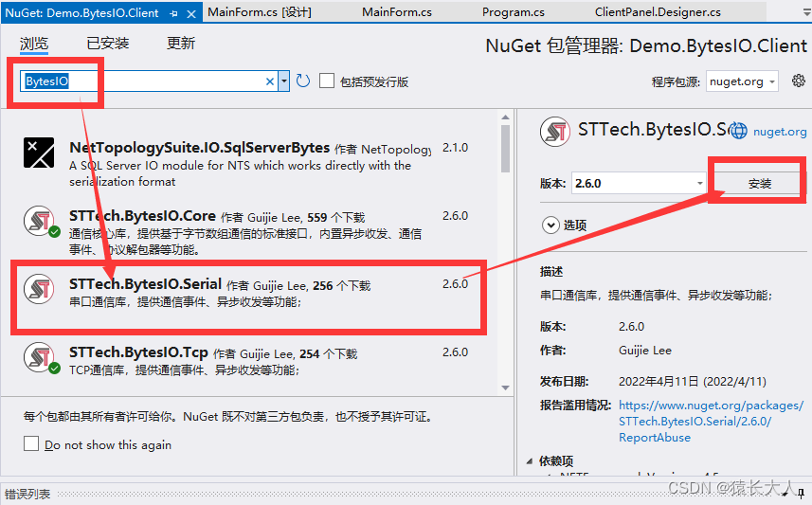Click the Install button

(760, 184)
